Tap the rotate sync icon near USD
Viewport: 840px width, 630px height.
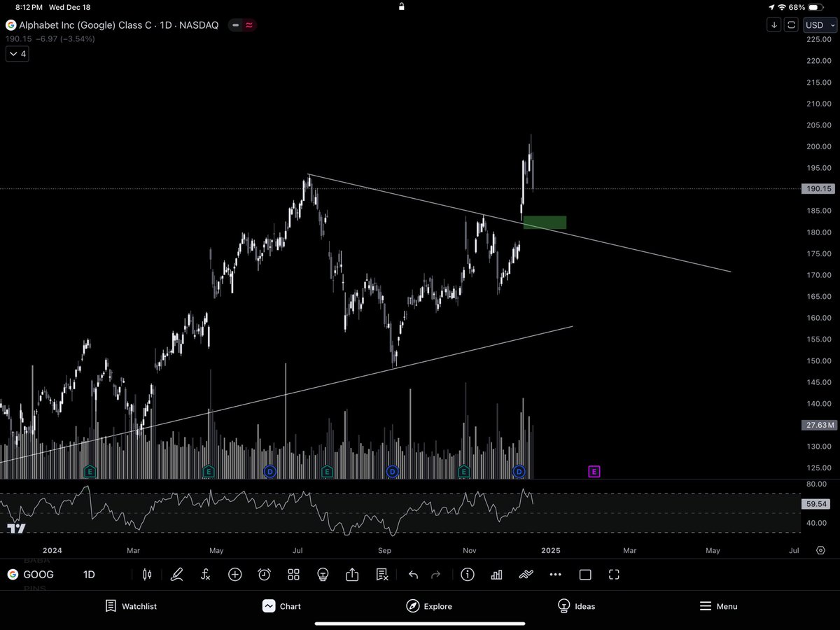click(792, 24)
